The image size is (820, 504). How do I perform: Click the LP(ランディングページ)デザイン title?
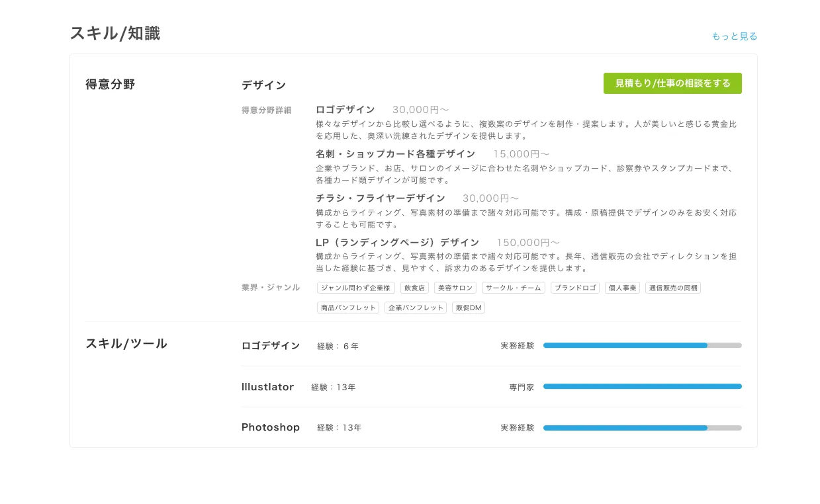coord(397,243)
